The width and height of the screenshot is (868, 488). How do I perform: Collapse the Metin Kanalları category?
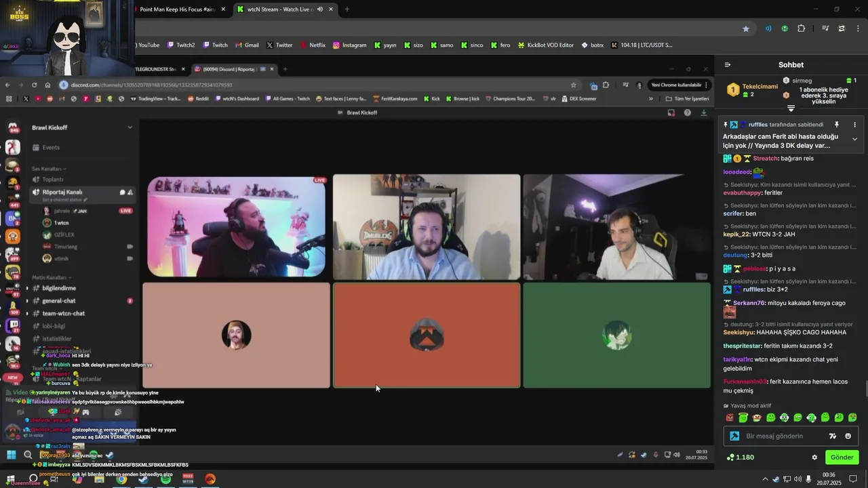click(x=52, y=278)
